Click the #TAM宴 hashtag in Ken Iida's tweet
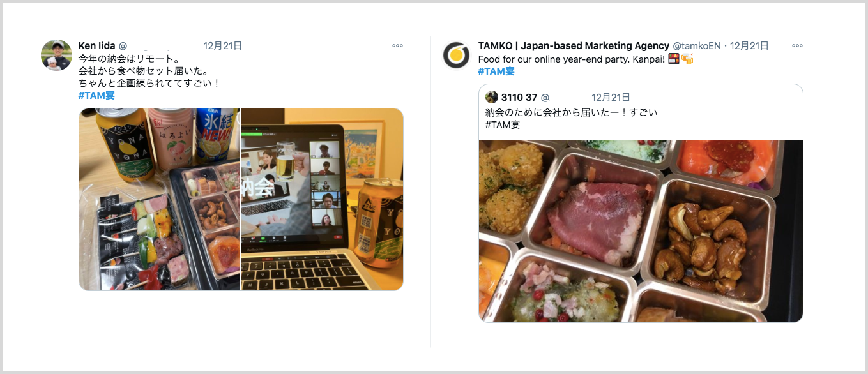This screenshot has height=374, width=868. click(x=96, y=95)
